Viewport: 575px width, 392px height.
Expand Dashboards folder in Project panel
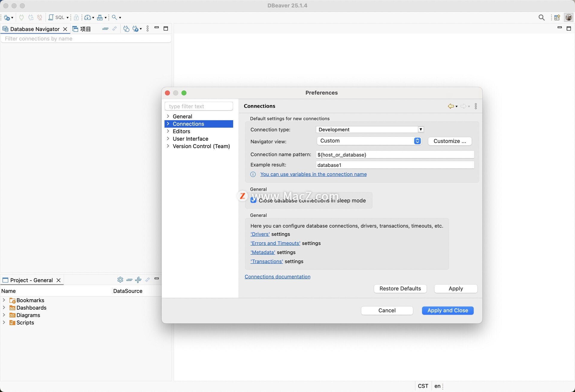pos(4,307)
